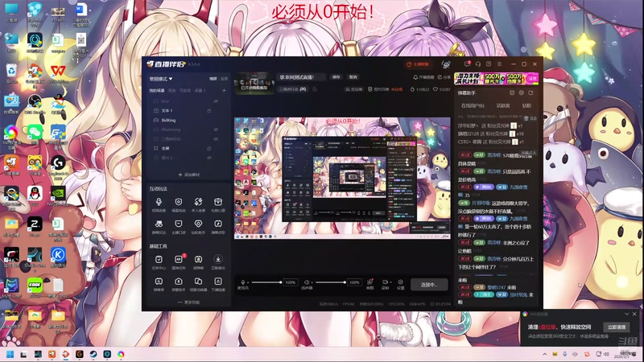Toggle lock on 全屏 source
This screenshot has height=362, width=644.
pos(209,148)
